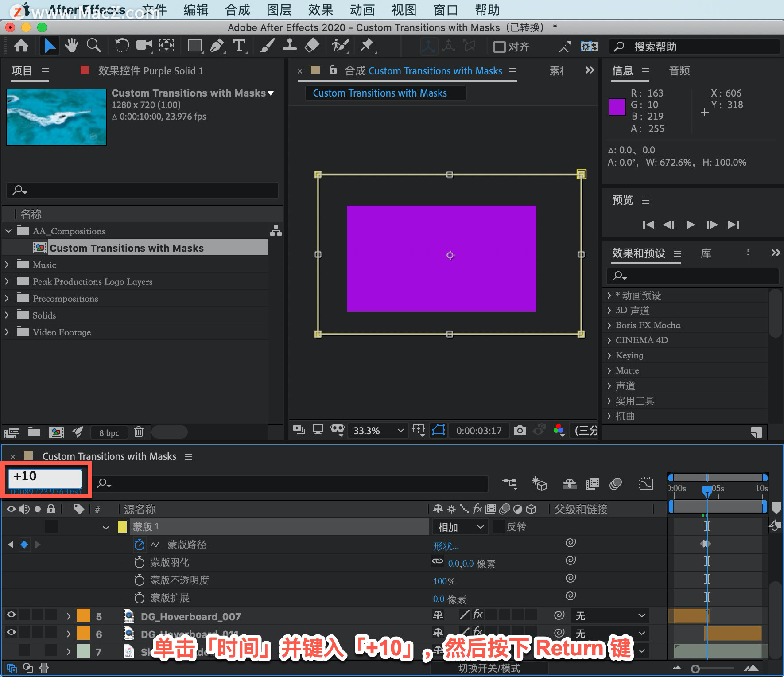Select the Zoom magnifier tool
This screenshot has width=784, height=677.
(x=93, y=46)
